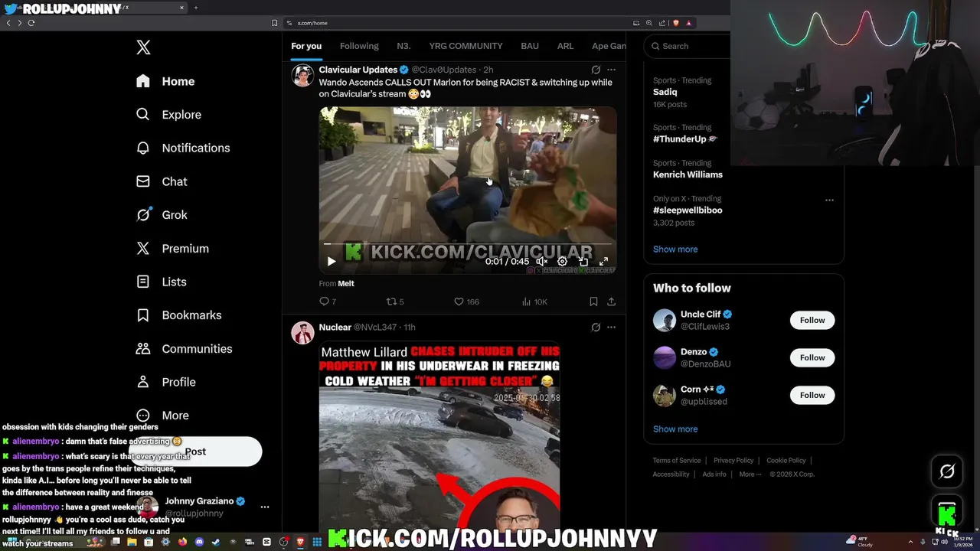
Task: Expand the footer More menu
Action: (750, 474)
